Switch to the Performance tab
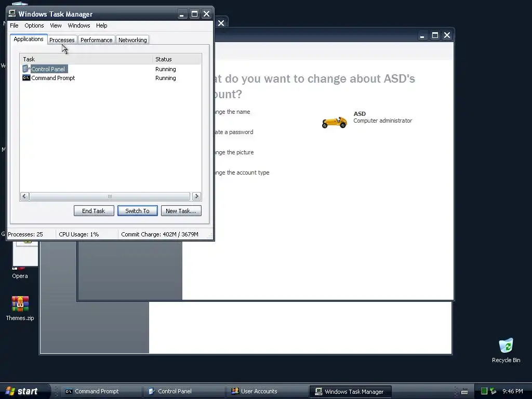 coord(96,40)
